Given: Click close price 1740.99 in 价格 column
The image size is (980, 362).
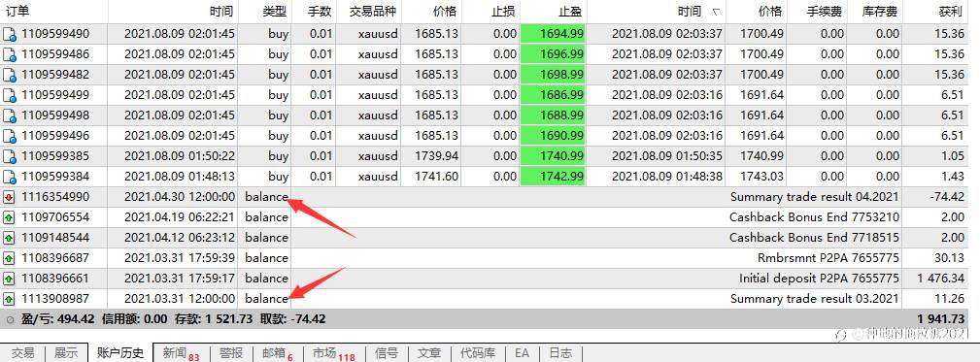Looking at the screenshot, I should [761, 156].
